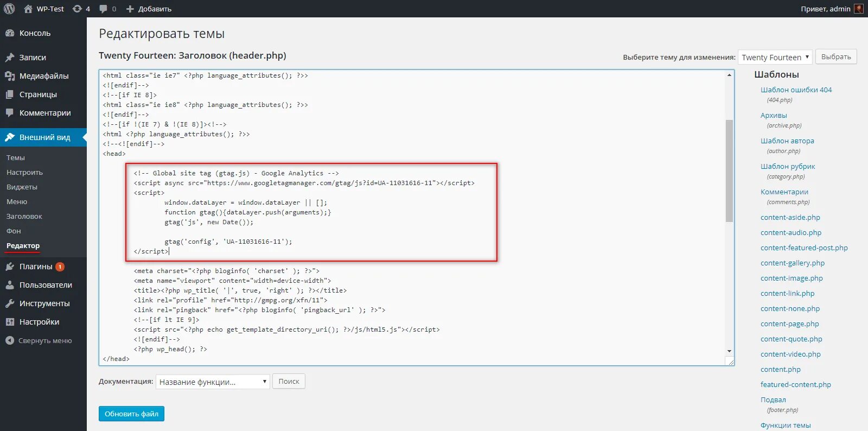This screenshot has width=868, height=431.
Task: Open the Название функции documentation dropdown
Action: click(x=213, y=382)
